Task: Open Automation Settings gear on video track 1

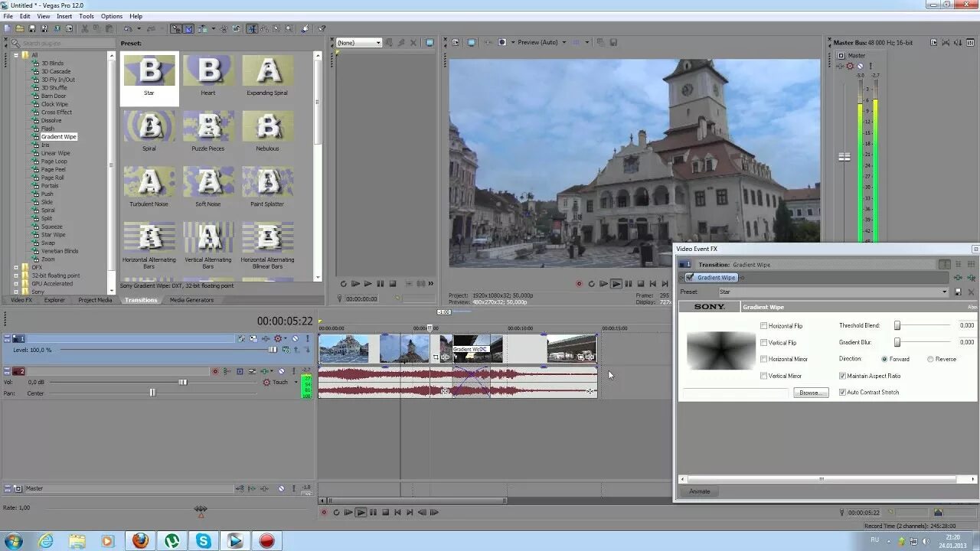Action: tap(279, 338)
